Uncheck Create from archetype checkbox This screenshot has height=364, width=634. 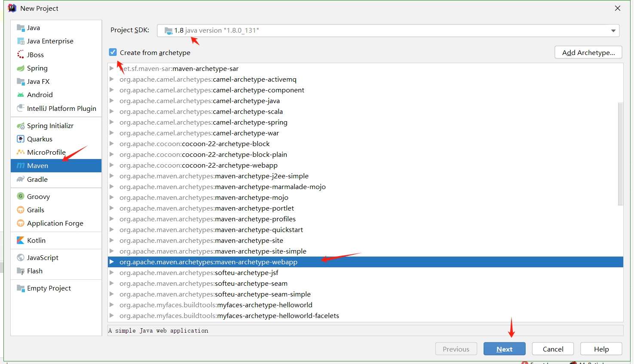(x=113, y=52)
